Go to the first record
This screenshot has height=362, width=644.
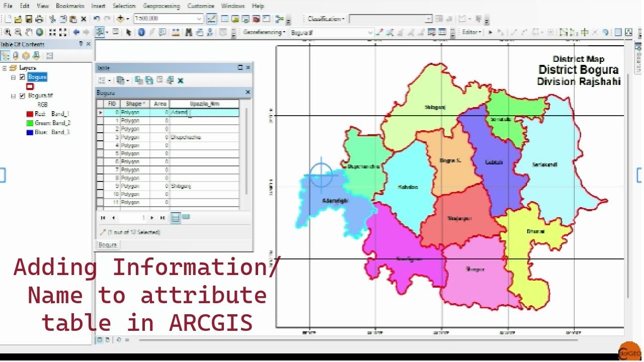coord(103,218)
